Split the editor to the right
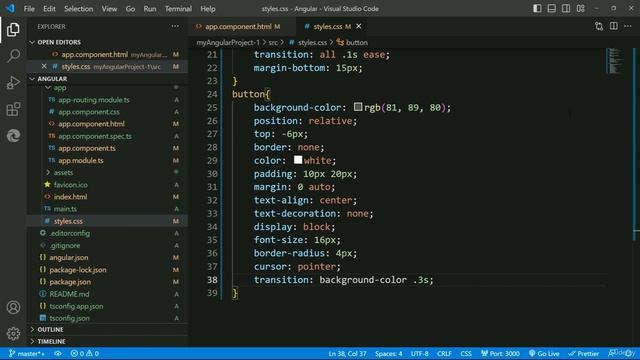The image size is (640, 360). pos(613,26)
